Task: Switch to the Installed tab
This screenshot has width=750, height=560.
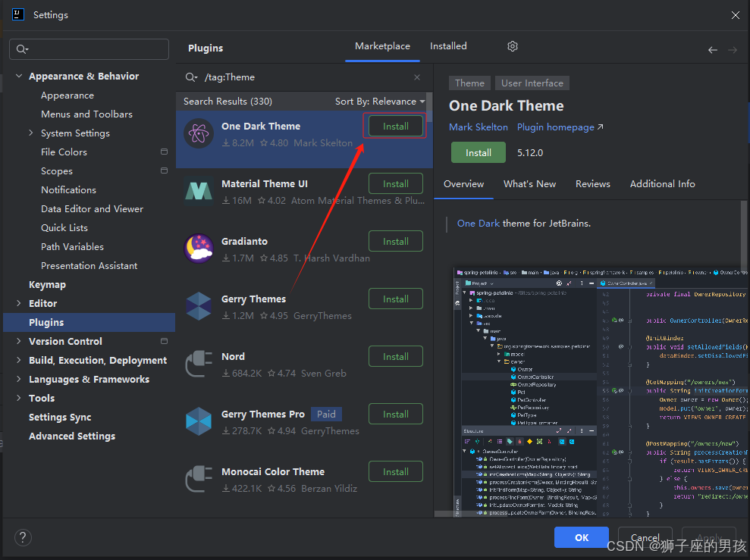Action: point(448,46)
